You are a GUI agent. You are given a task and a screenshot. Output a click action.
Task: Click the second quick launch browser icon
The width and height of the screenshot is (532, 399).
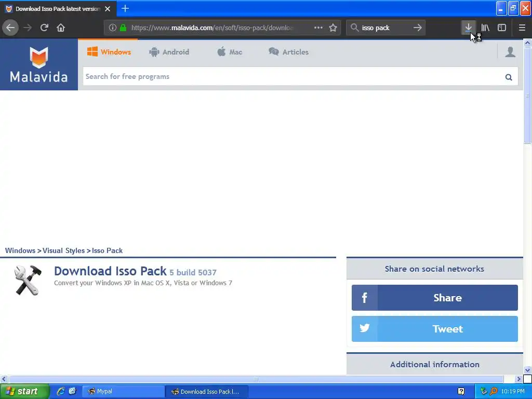(x=73, y=391)
